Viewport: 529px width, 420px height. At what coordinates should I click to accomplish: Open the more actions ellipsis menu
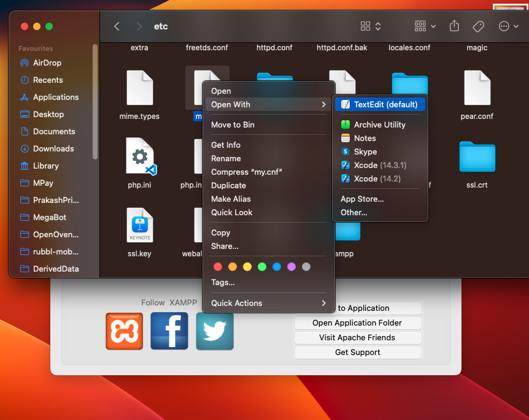point(508,26)
